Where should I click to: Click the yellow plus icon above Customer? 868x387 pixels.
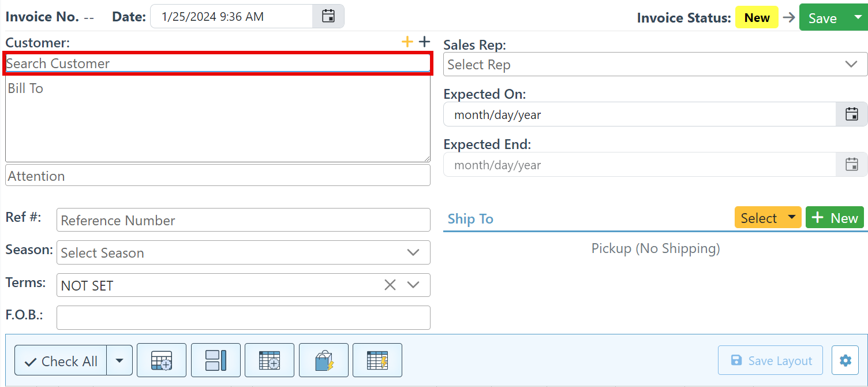coord(407,42)
